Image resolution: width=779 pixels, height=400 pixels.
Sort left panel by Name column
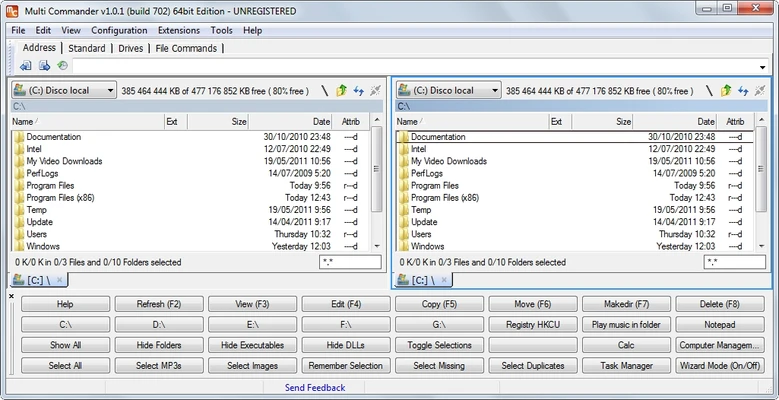(x=88, y=121)
